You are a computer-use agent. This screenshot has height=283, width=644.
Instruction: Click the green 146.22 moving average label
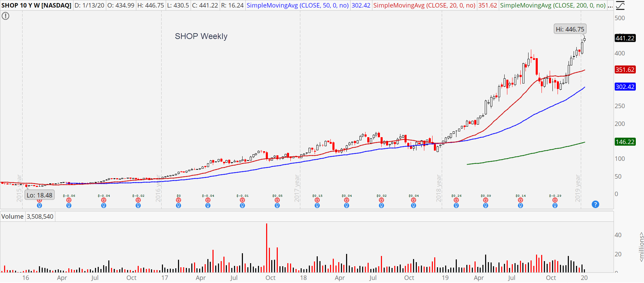point(625,142)
